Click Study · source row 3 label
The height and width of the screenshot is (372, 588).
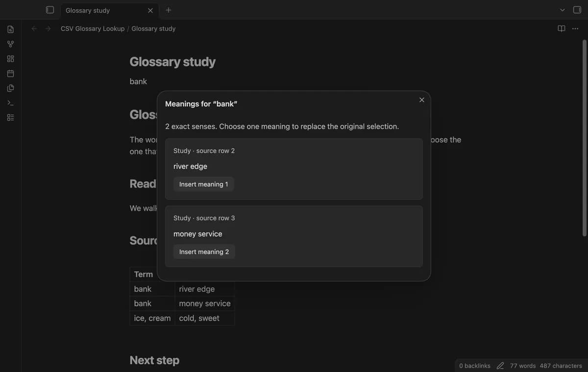click(204, 218)
